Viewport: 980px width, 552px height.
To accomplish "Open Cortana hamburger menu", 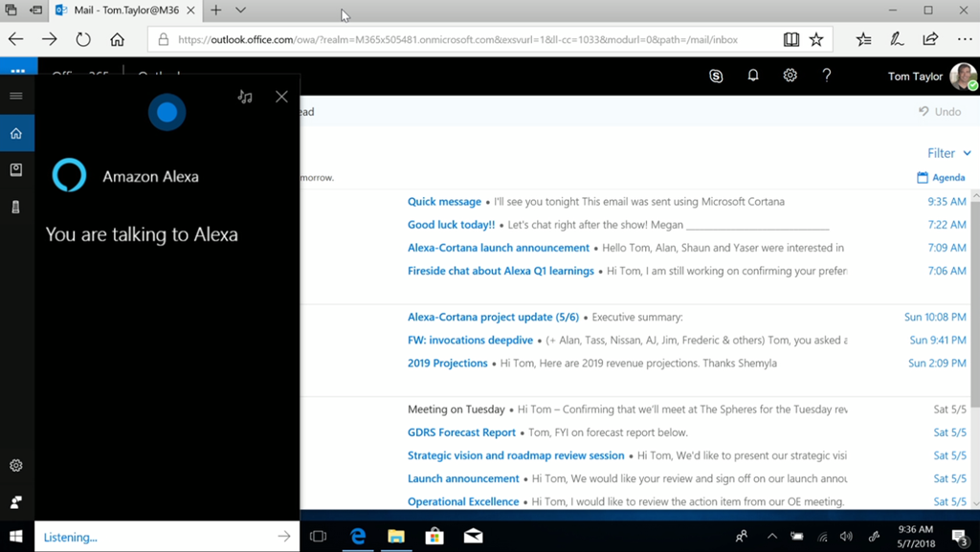I will 16,96.
